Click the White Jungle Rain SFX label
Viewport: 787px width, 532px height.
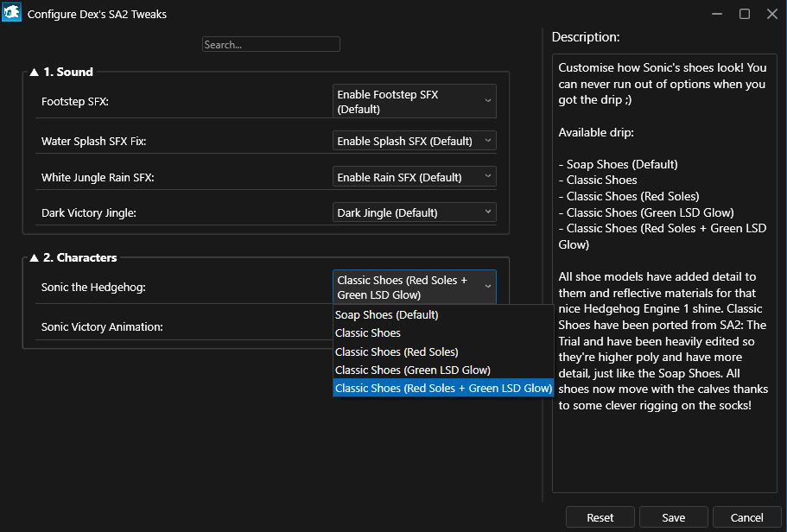[98, 177]
